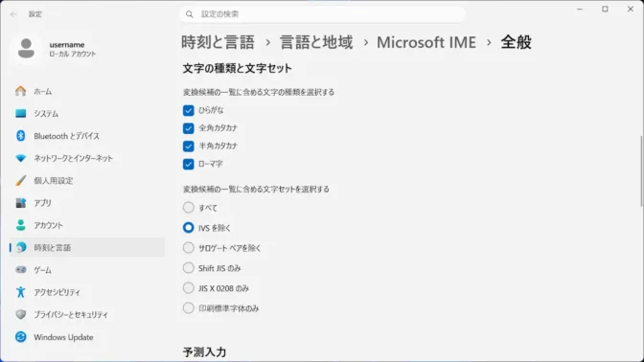Select サロゲート ペアを除く radio option
Screen dimensions: 644x362
pos(188,247)
